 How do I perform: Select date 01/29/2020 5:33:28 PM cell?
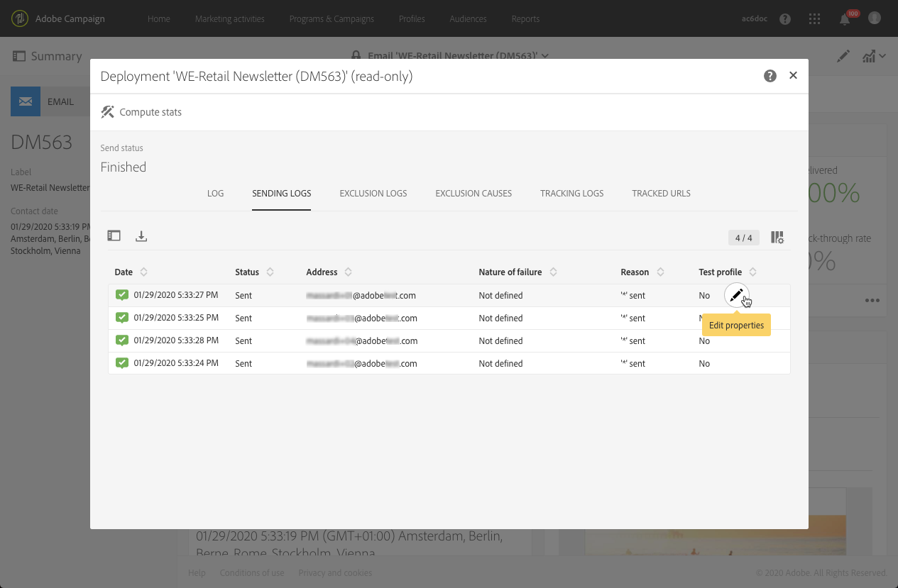point(176,340)
